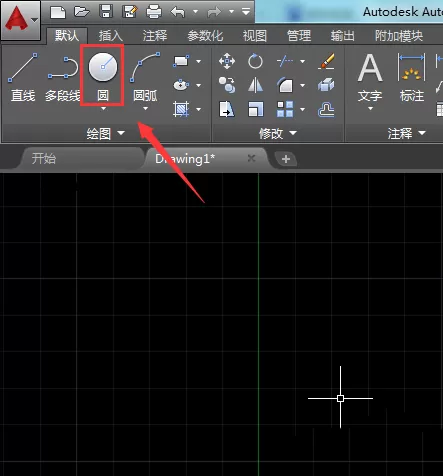Close the Drawing1* file tab
The height and width of the screenshot is (476, 443).
coord(251,159)
